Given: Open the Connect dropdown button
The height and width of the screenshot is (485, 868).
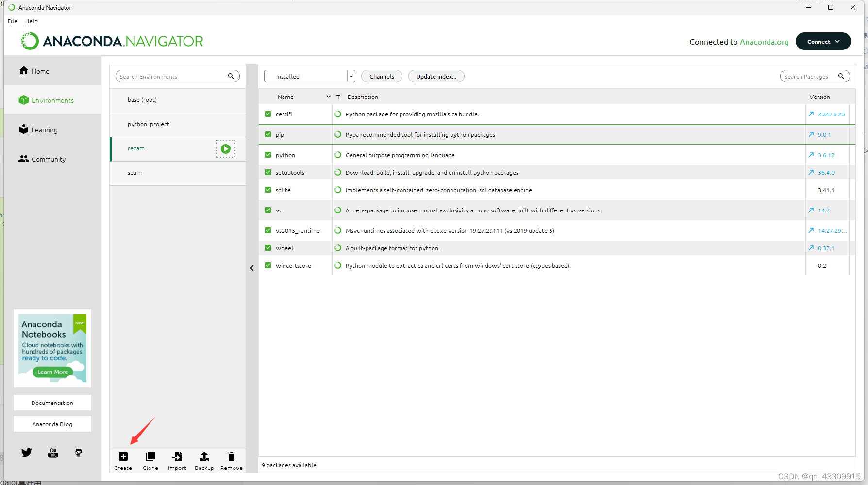Looking at the screenshot, I should point(823,41).
